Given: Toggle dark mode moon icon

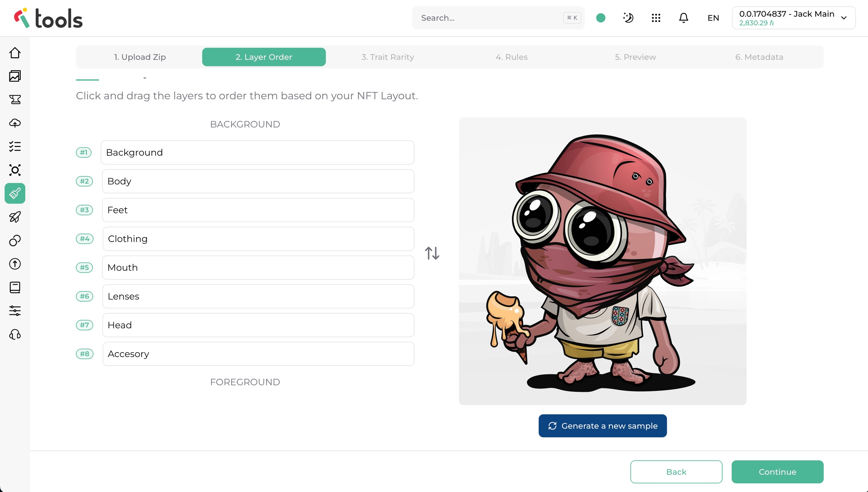Looking at the screenshot, I should pos(628,18).
